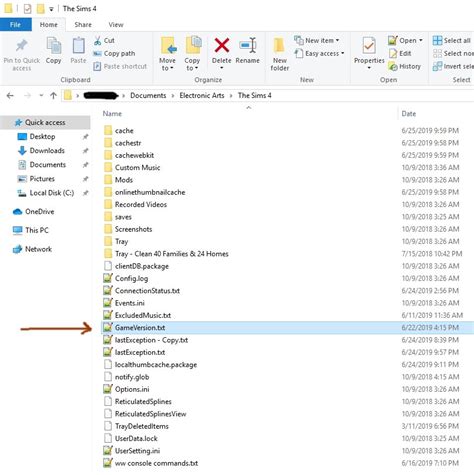Click the Copy to icon
The image size is (474, 475).
pyautogui.click(x=193, y=45)
